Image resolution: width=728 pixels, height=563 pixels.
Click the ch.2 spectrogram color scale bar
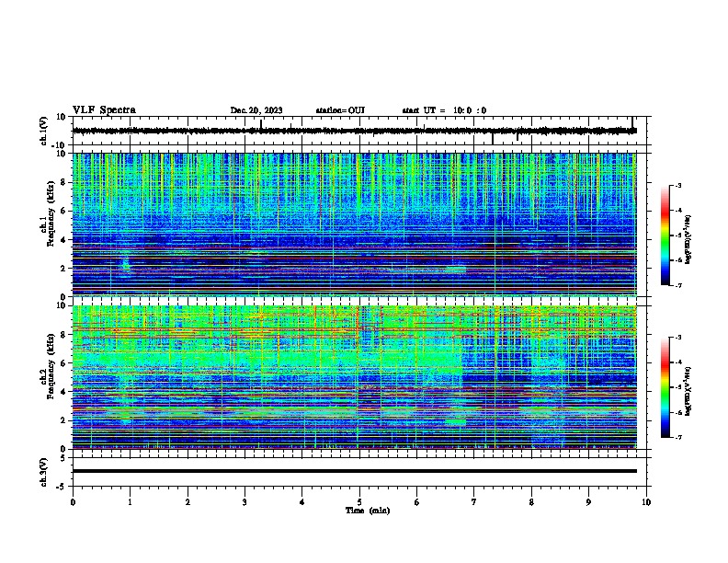click(665, 387)
